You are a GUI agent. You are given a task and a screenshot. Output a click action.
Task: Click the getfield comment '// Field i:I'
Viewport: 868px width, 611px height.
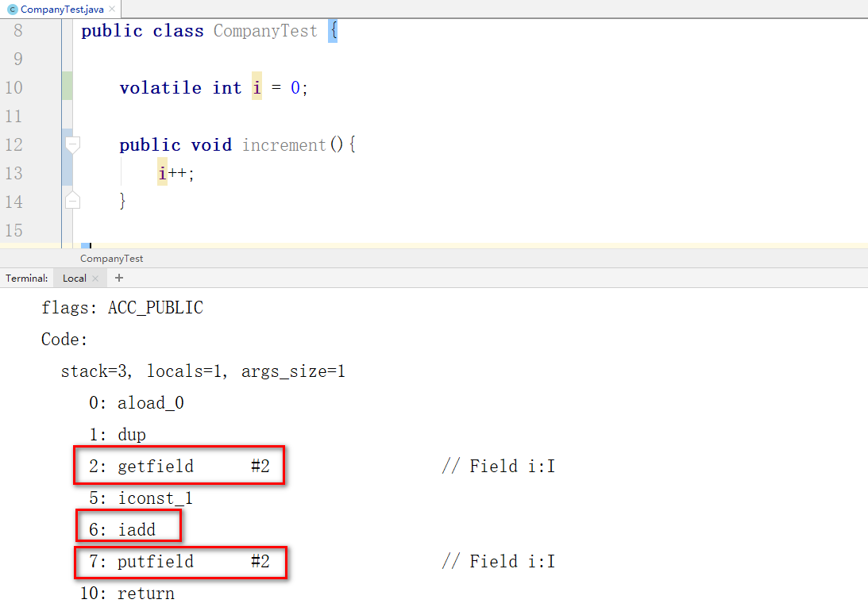498,466
